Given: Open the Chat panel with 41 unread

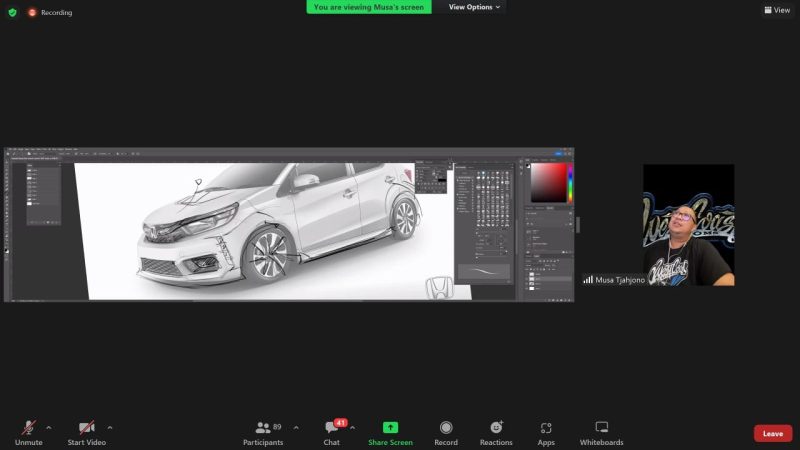Looking at the screenshot, I should coord(331,428).
